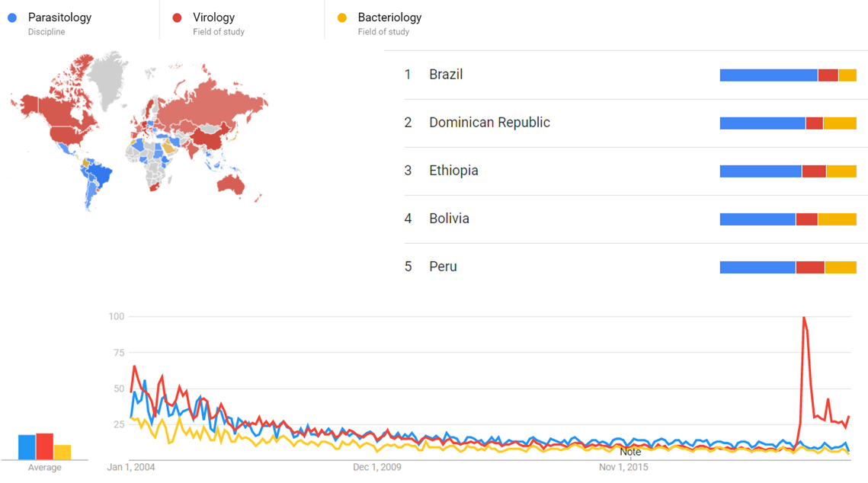This screenshot has height=483, width=868.
Task: Click the Ethiopia region entry
Action: point(453,171)
